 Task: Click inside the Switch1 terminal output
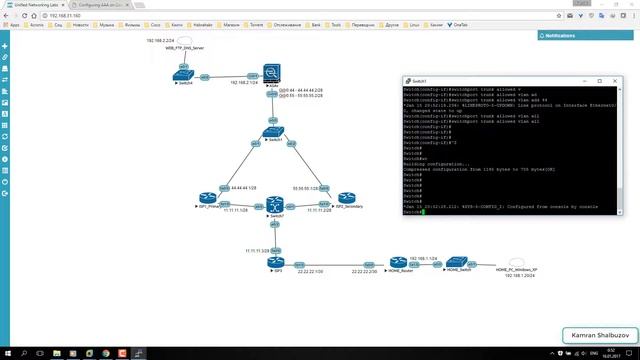tap(510, 150)
